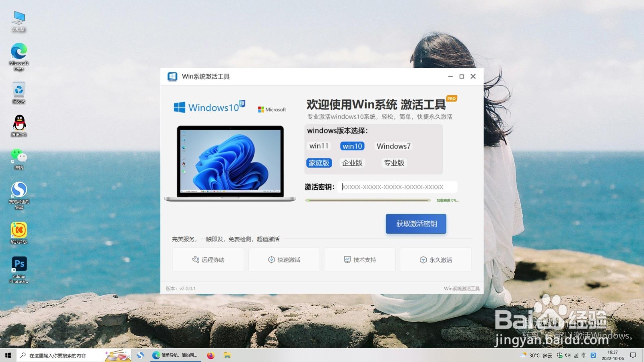Switch to the Edge 简单导航 taskbar window
Screen dimensions: 644x362
[176, 355]
